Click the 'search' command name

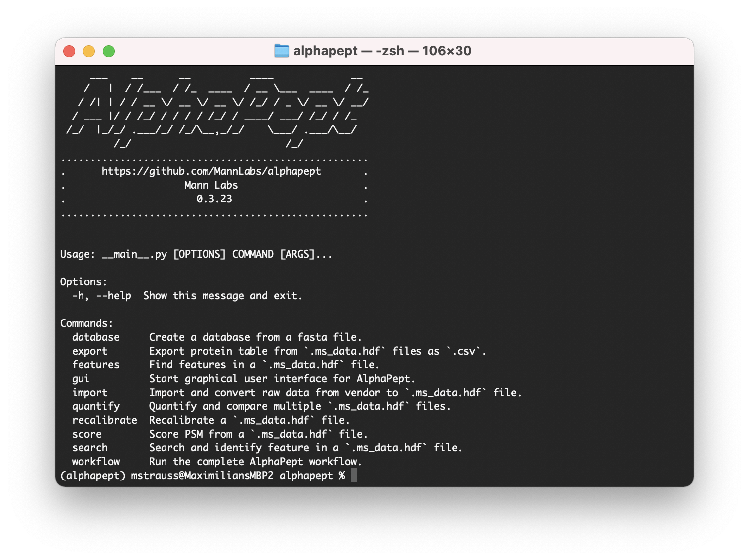(89, 448)
